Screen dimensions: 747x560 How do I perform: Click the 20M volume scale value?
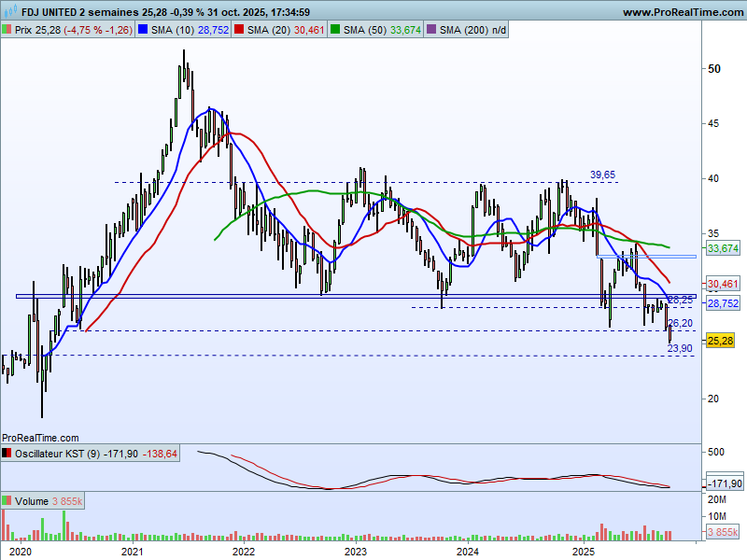(717, 499)
